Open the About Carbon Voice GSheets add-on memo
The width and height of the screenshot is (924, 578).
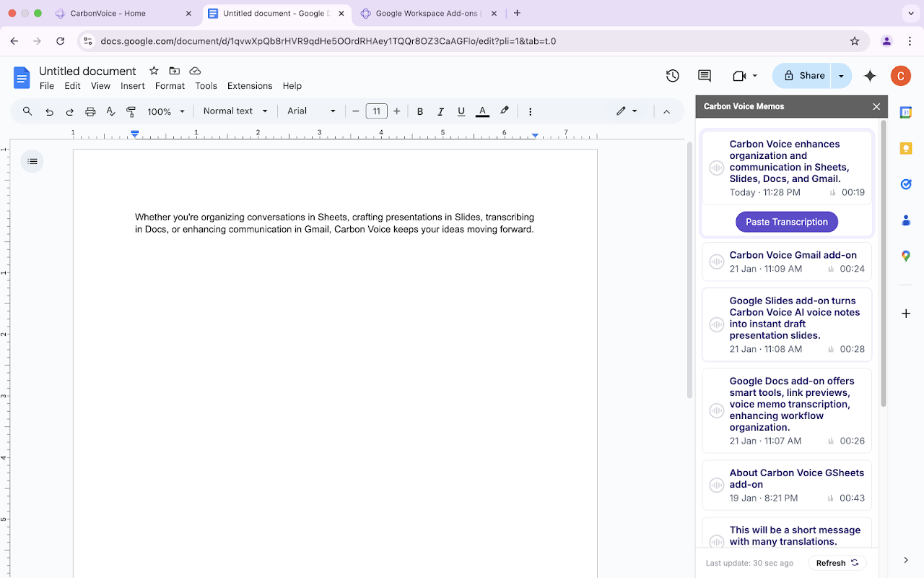(x=787, y=485)
